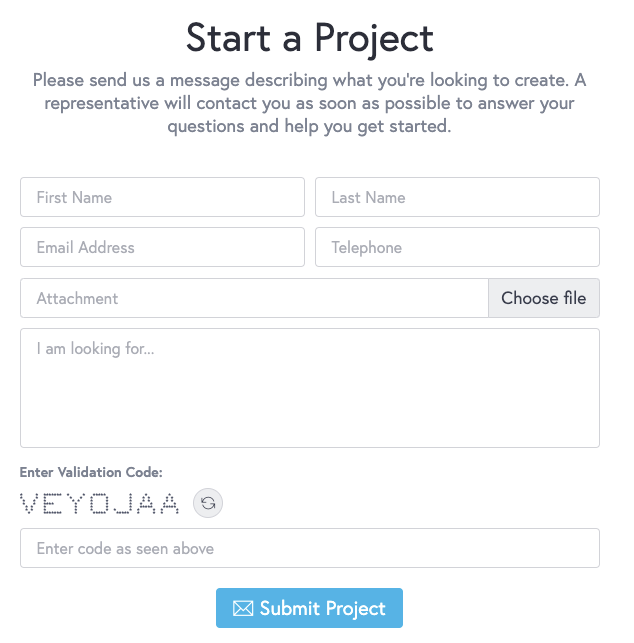This screenshot has width=634, height=643.
Task: Click the envelope icon on Submit Project
Action: [243, 608]
